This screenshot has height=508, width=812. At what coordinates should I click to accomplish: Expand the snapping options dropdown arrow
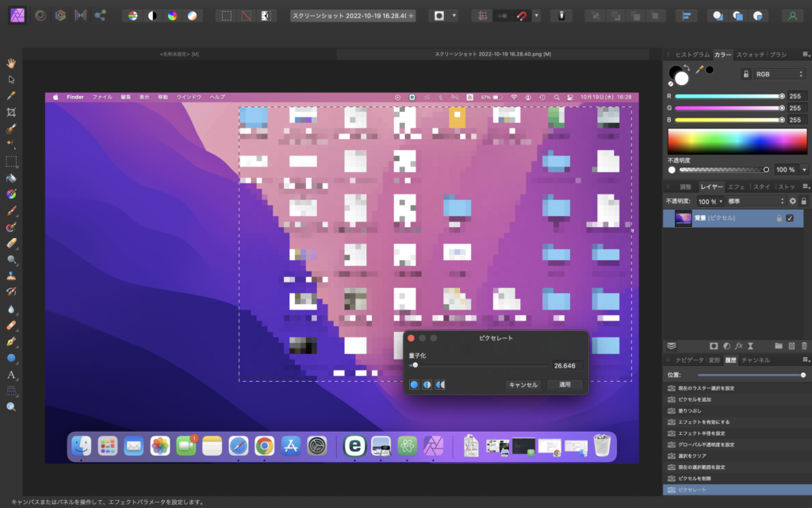click(x=537, y=15)
